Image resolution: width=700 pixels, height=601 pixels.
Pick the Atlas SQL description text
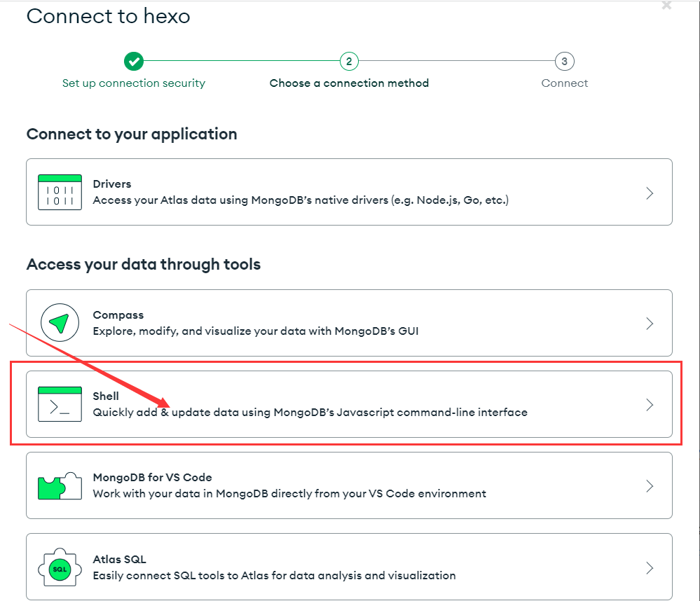[274, 576]
